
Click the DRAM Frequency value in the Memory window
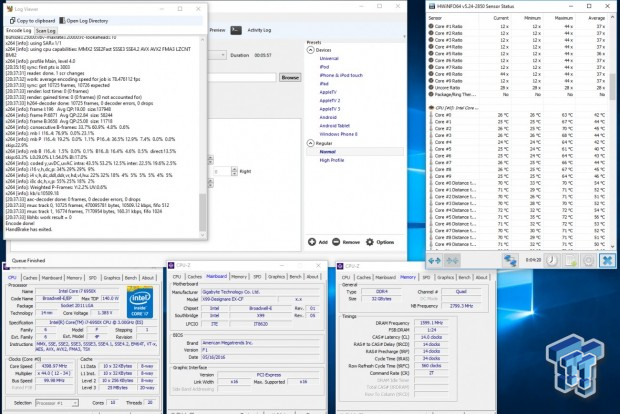(431, 323)
